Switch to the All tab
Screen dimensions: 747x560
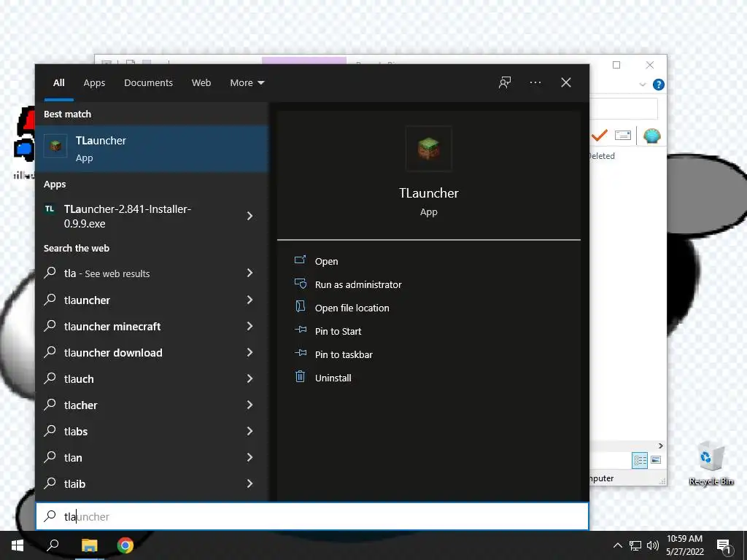58,83
